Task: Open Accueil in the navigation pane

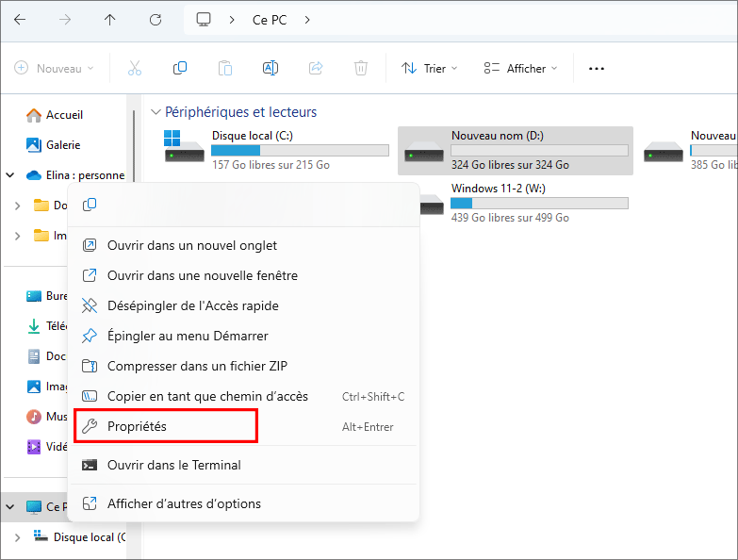Action: (64, 115)
